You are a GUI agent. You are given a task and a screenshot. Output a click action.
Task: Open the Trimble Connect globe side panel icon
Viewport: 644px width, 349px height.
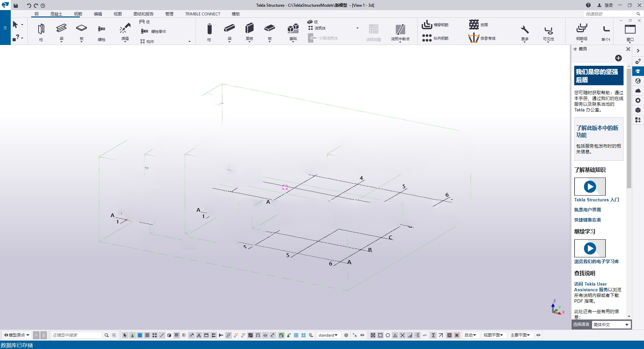point(638,81)
